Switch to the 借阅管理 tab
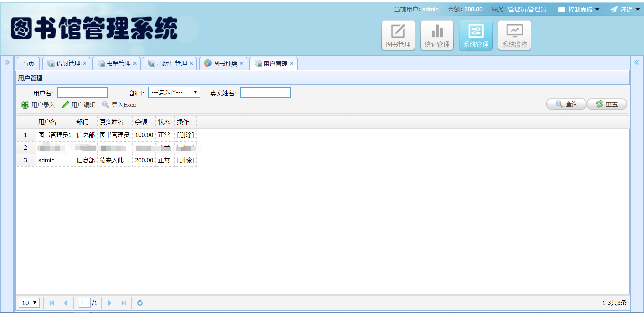The image size is (644, 313). pos(66,63)
